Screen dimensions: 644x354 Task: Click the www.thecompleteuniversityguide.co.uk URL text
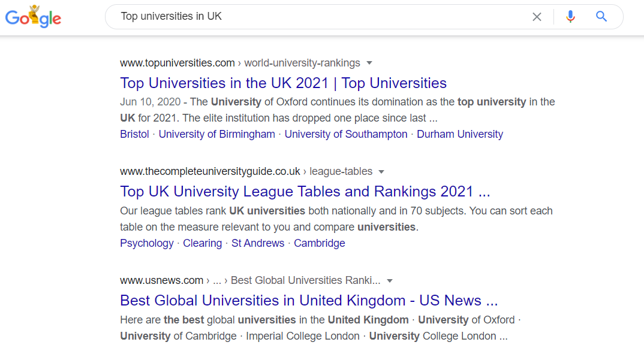(210, 171)
